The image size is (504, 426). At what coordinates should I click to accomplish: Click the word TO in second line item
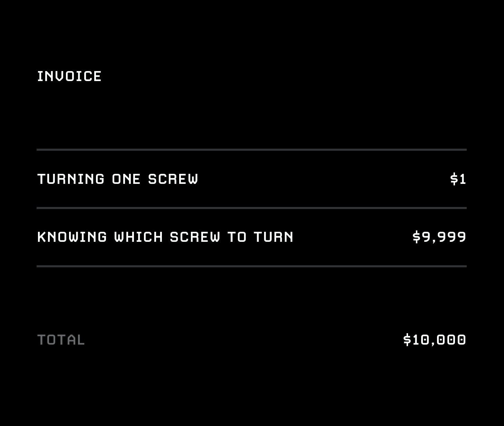point(237,237)
